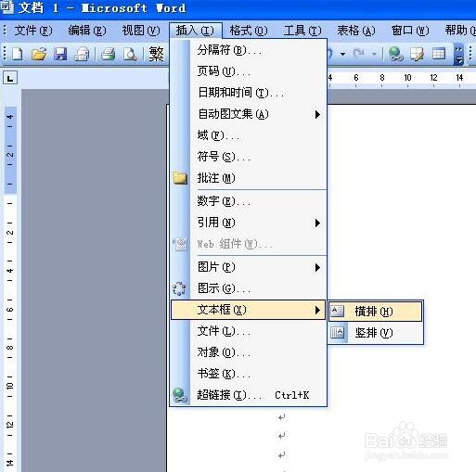The width and height of the screenshot is (476, 472).
Task: Click the Redo arrow icon
Action: point(359,54)
